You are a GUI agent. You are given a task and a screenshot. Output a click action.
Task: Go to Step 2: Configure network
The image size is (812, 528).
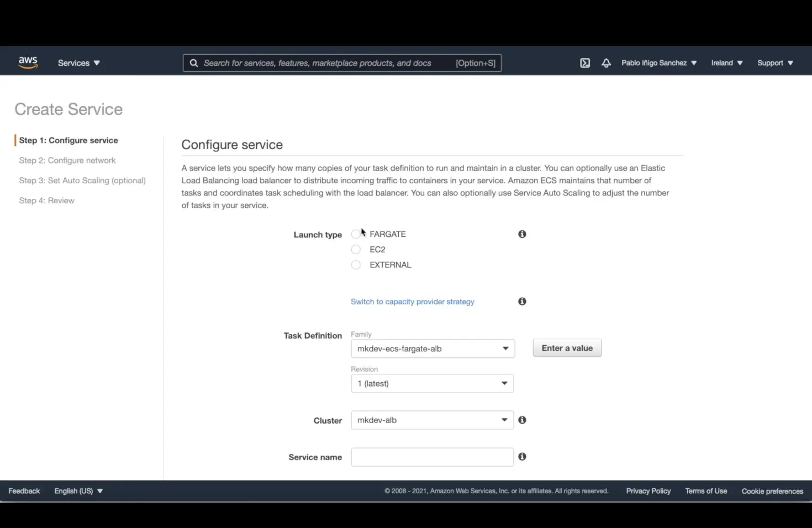point(67,161)
